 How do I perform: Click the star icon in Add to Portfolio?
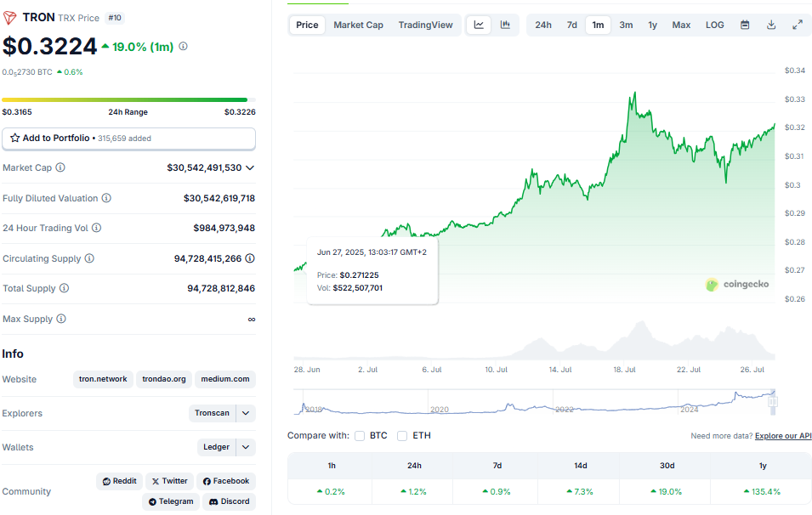[x=15, y=139]
